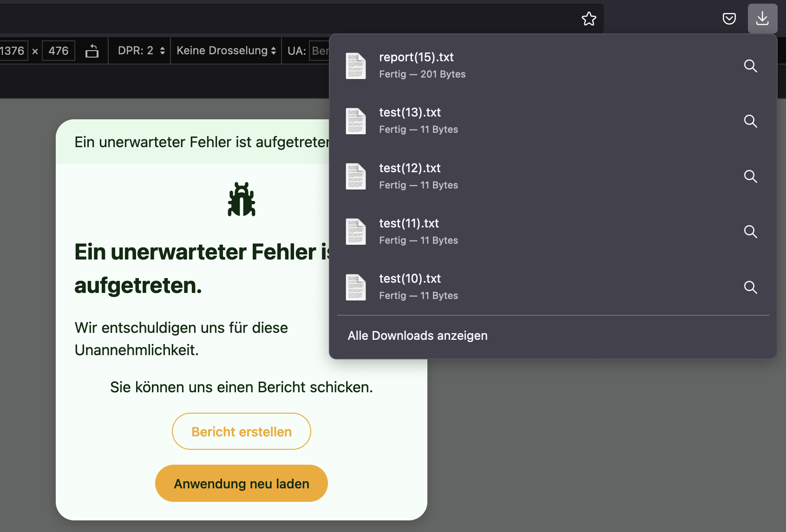Select the viewport height field showing 476
Screen dimensions: 786x532
[58, 51]
